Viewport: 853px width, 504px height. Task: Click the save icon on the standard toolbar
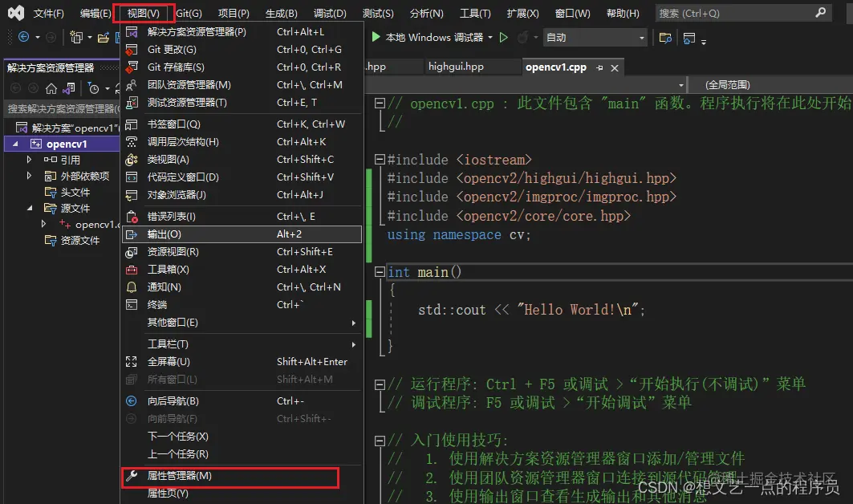pos(117,36)
